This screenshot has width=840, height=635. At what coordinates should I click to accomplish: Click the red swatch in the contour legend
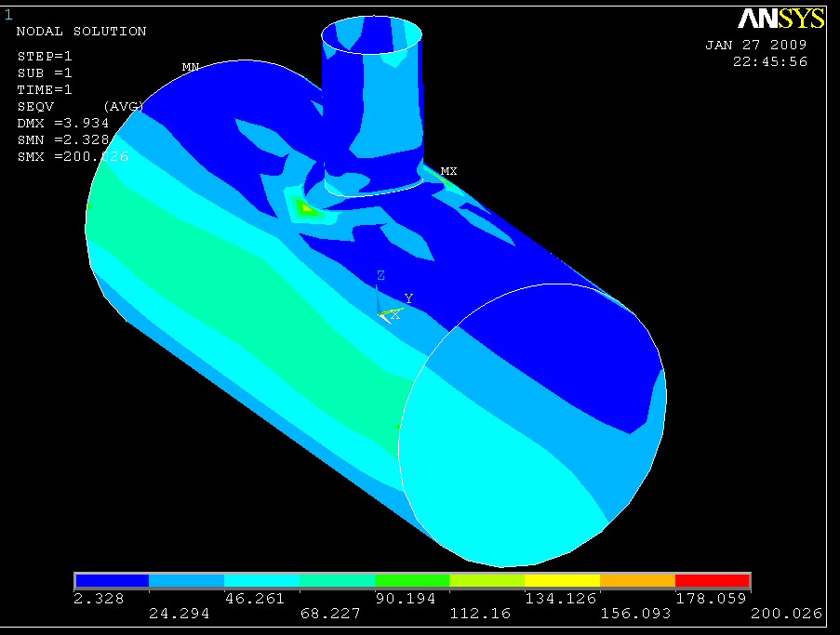click(x=712, y=581)
